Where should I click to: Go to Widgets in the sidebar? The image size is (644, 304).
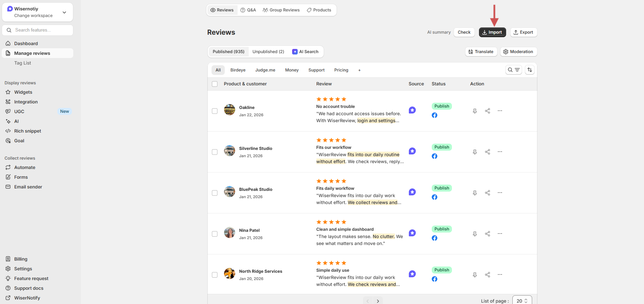click(x=38, y=92)
